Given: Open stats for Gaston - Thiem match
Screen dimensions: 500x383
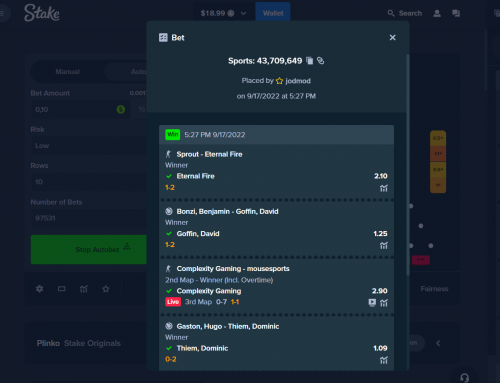Looking at the screenshot, I should (384, 360).
